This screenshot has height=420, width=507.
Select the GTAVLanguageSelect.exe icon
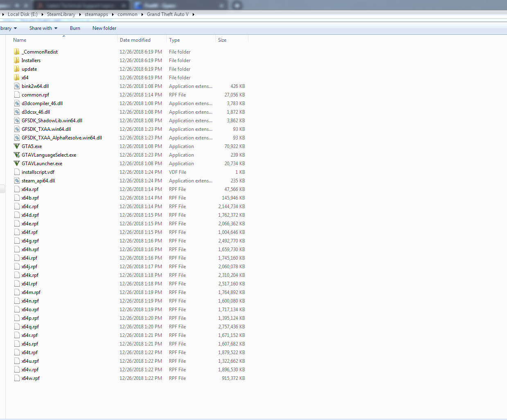pyautogui.click(x=17, y=155)
